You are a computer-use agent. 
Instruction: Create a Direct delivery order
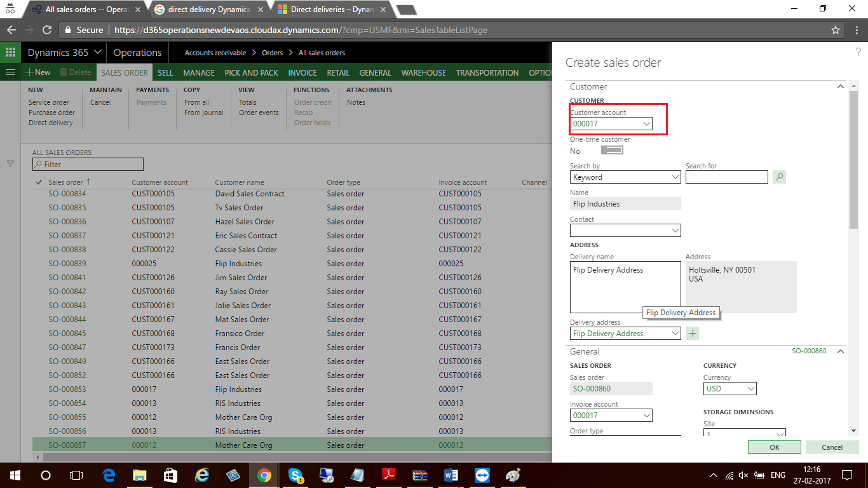click(x=51, y=123)
